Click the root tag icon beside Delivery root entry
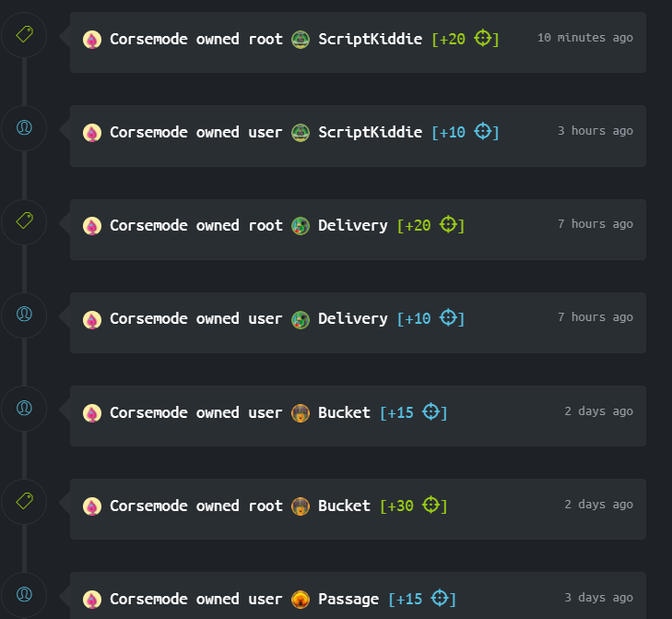 25,220
